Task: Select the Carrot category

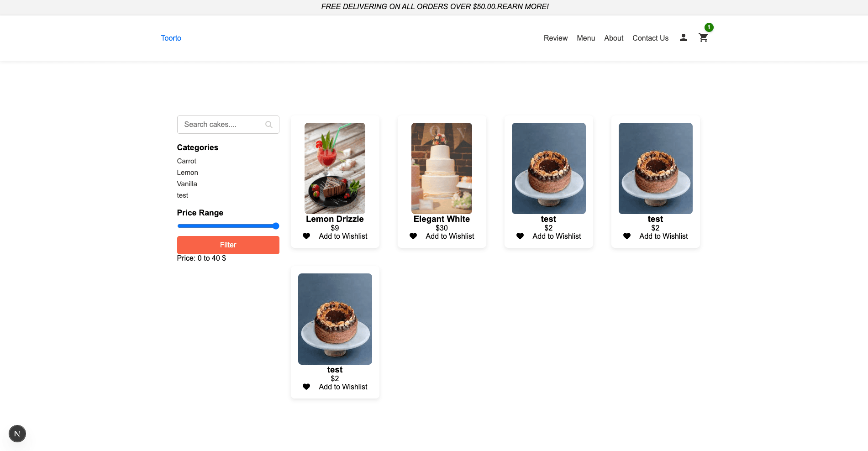Action: 186,161
